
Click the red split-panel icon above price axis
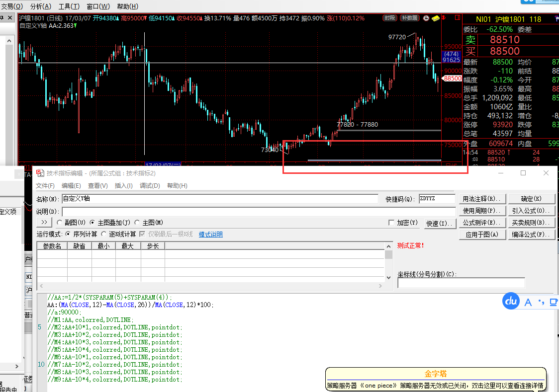458,17
